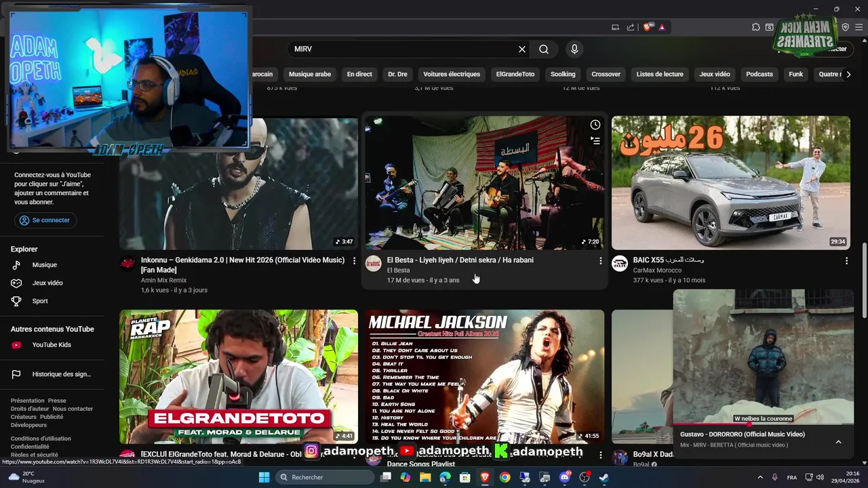The width and height of the screenshot is (868, 488).
Task: Add El Besta video to Watch Later clock icon
Action: [x=595, y=125]
